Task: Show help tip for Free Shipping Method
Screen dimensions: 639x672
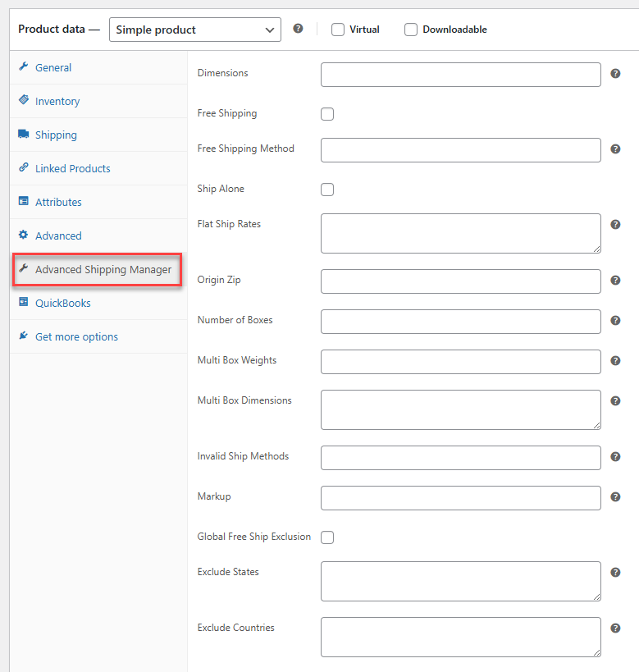Action: click(x=615, y=149)
